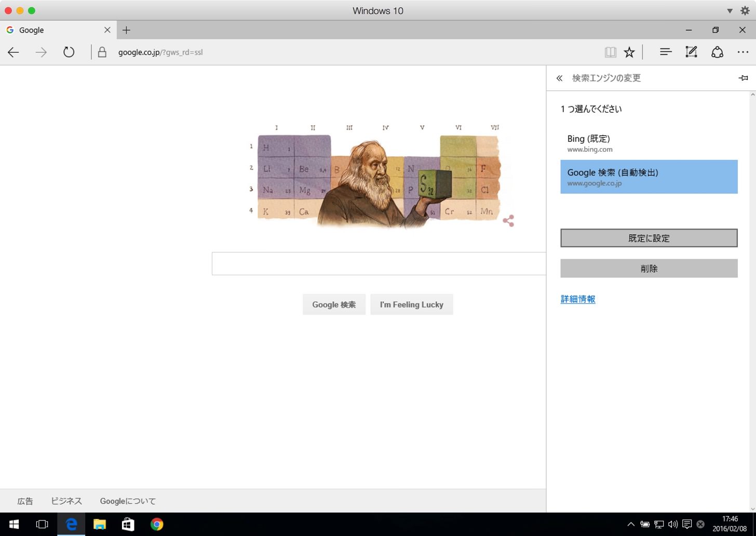Click the padlock security icon

(102, 52)
